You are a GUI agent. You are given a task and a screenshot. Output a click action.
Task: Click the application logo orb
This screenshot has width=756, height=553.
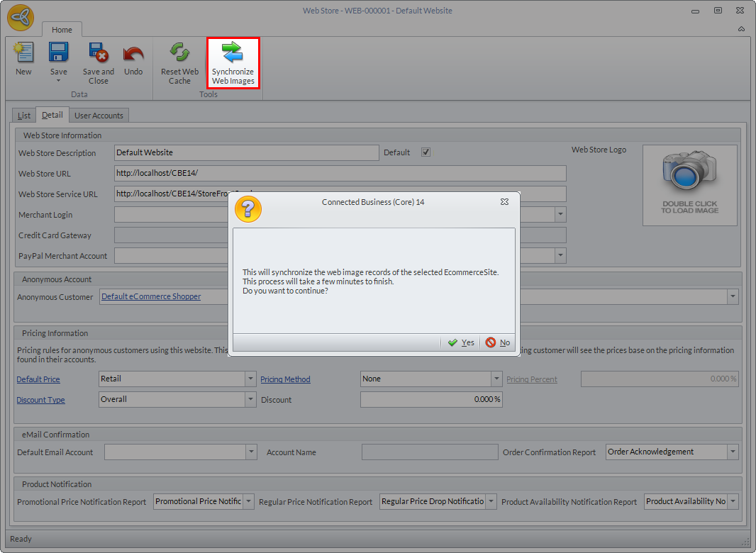tap(21, 18)
